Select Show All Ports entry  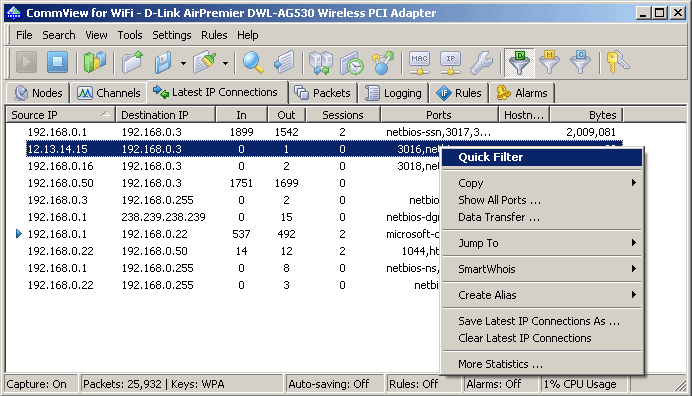pos(499,200)
